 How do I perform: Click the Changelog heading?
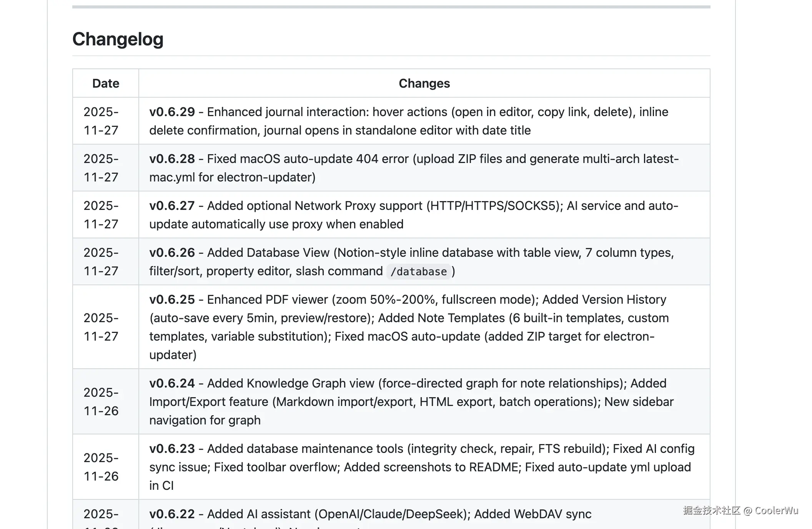tap(118, 39)
